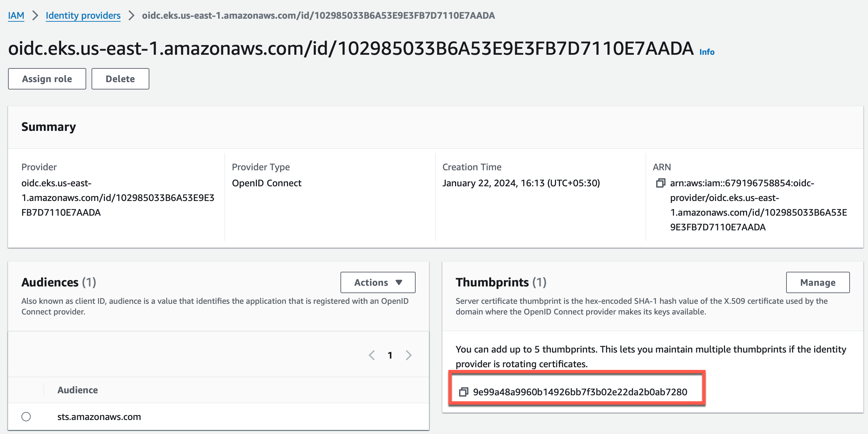Click the Thumbprints (1) heading

[x=501, y=282]
